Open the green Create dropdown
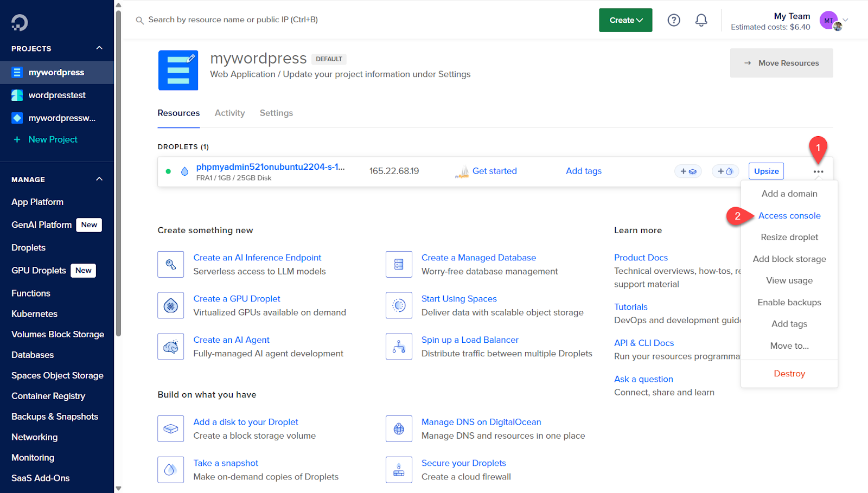This screenshot has height=493, width=868. tap(626, 20)
